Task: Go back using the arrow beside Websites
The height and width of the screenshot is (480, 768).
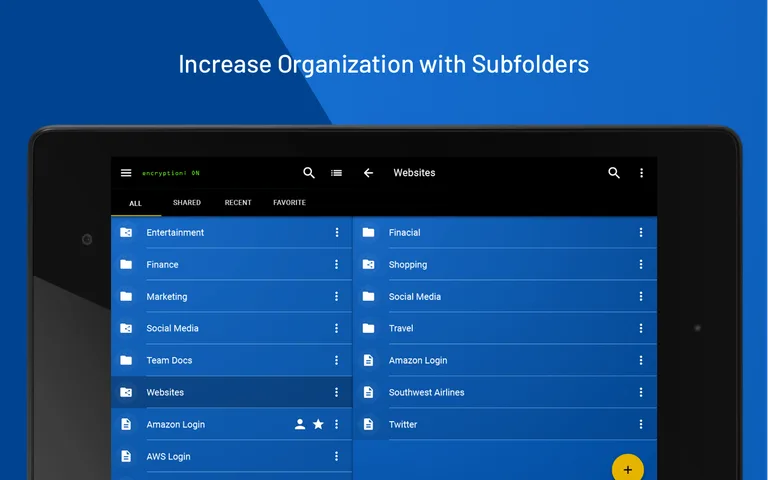Action: tap(368, 173)
